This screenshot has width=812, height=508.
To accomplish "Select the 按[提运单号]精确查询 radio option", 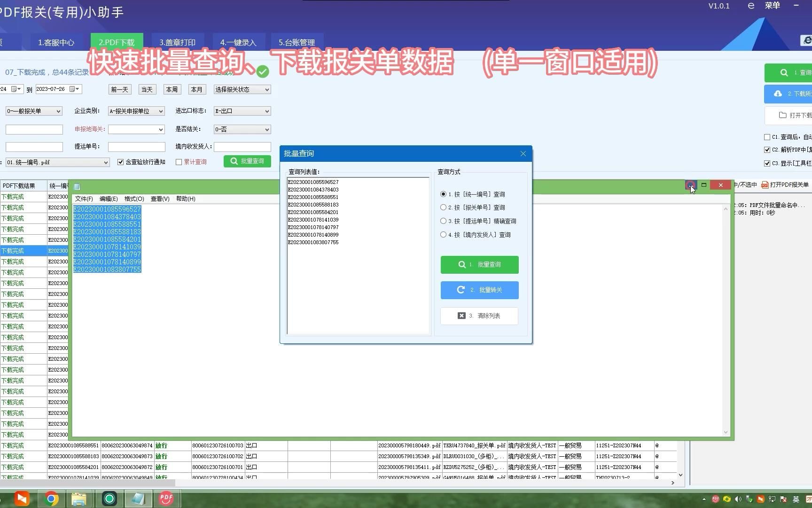I will point(443,221).
